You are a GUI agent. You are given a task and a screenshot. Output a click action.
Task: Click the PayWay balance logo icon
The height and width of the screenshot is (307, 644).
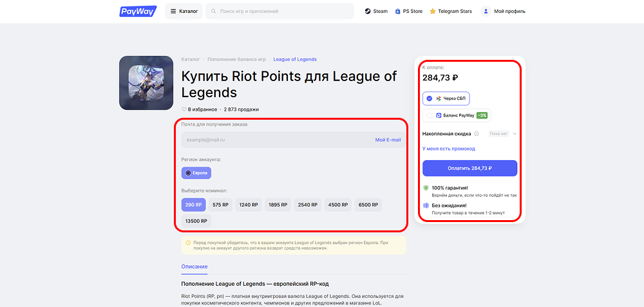click(x=439, y=116)
